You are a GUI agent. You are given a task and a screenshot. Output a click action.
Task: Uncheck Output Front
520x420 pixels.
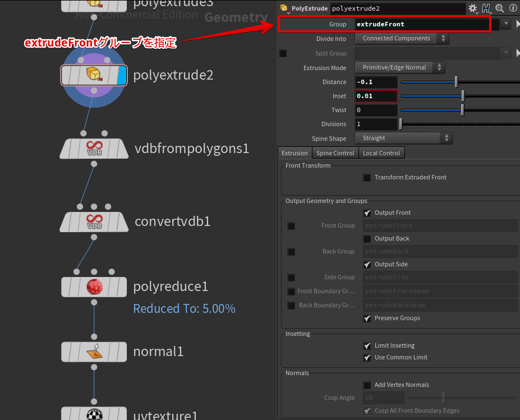(367, 213)
